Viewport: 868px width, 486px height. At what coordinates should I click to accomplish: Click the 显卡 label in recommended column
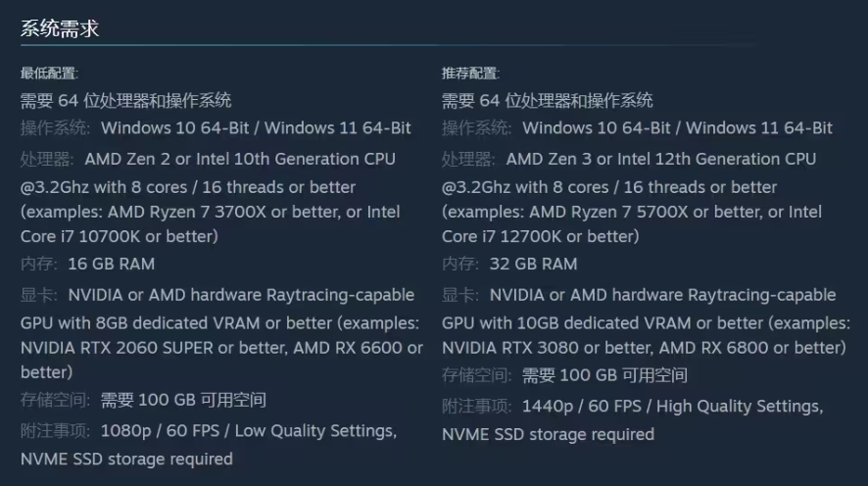tap(460, 295)
